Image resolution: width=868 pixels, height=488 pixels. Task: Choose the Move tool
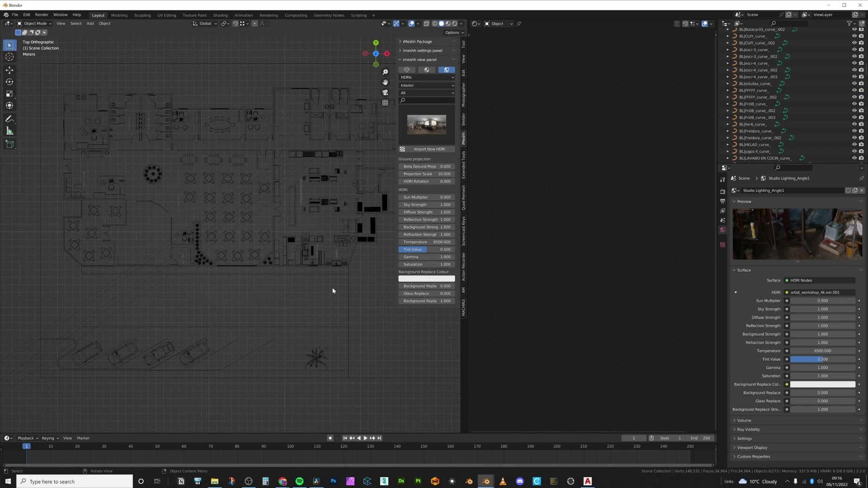(9, 70)
